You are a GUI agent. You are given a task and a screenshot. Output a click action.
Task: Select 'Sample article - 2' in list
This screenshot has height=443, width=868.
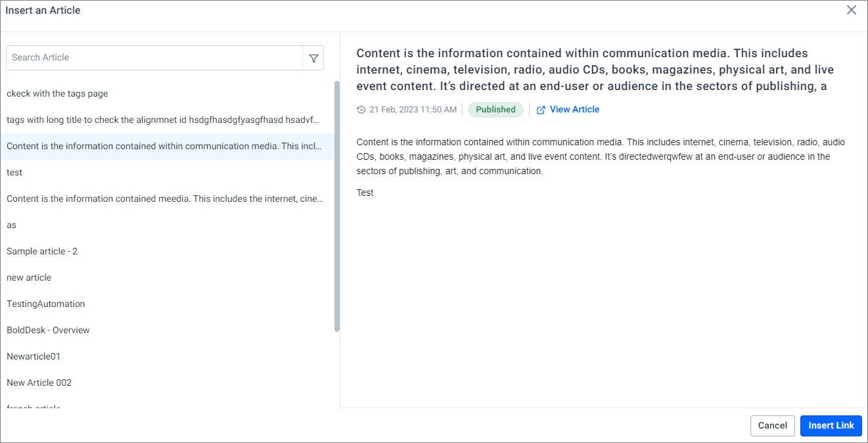tap(167, 252)
